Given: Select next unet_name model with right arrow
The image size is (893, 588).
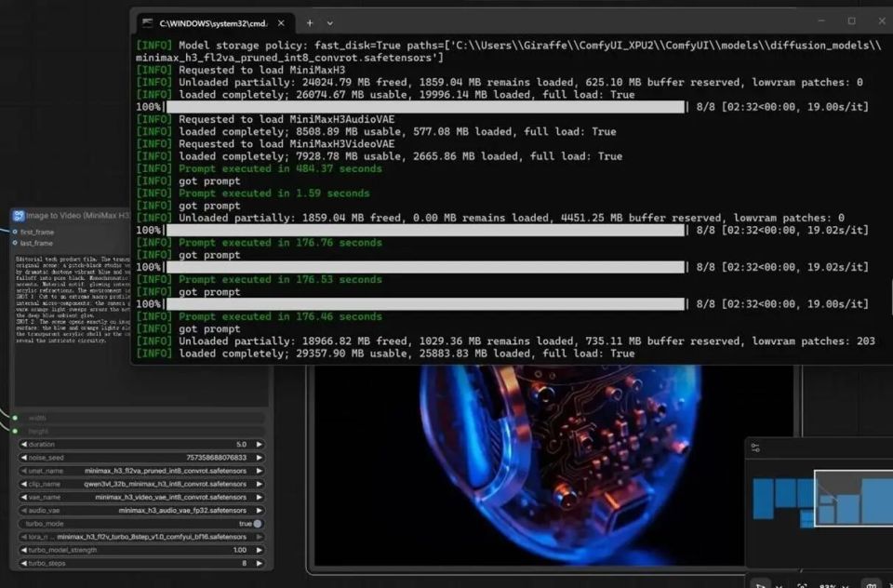Looking at the screenshot, I should 260,471.
